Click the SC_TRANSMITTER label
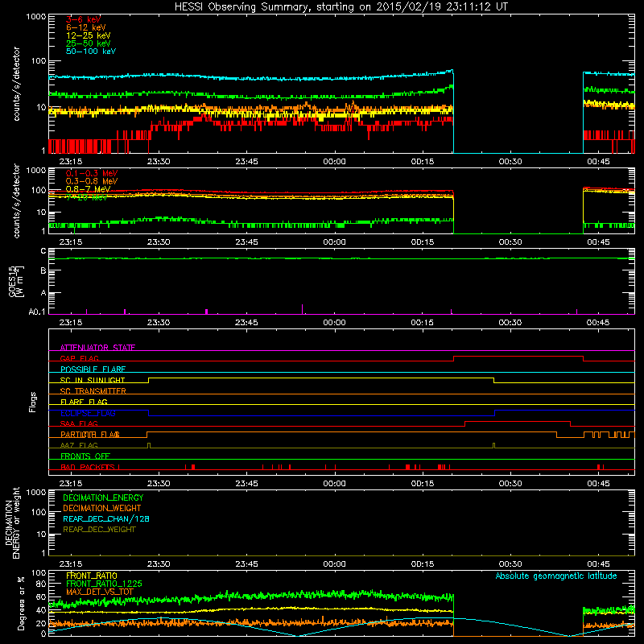644x644 pixels. (x=93, y=391)
